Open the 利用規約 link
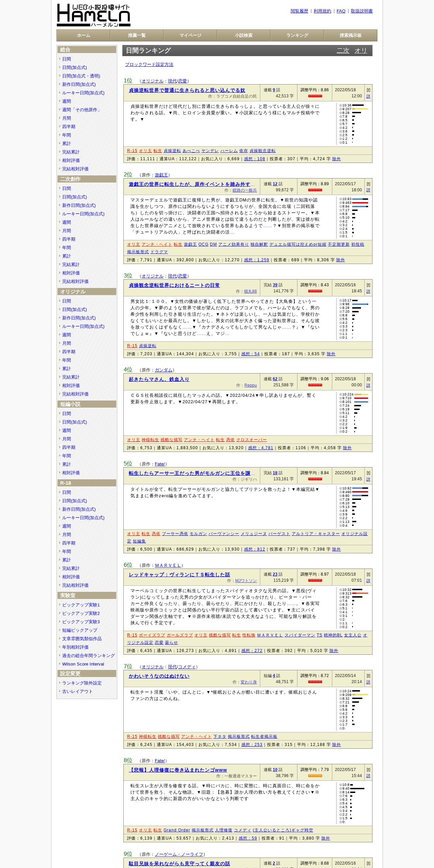434x868 pixels. [322, 11]
